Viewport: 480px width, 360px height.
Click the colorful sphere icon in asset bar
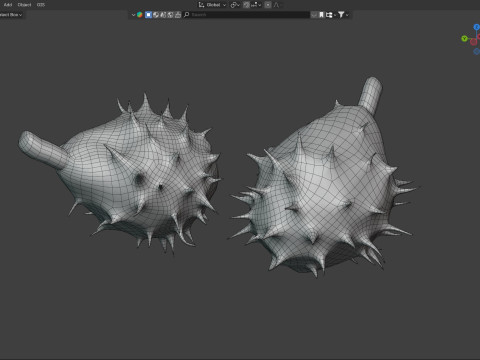click(x=140, y=15)
